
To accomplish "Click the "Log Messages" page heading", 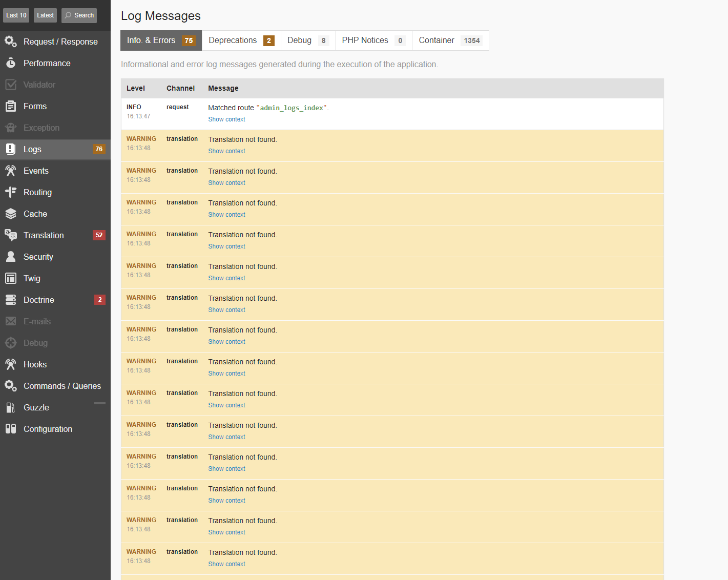I will [x=161, y=16].
